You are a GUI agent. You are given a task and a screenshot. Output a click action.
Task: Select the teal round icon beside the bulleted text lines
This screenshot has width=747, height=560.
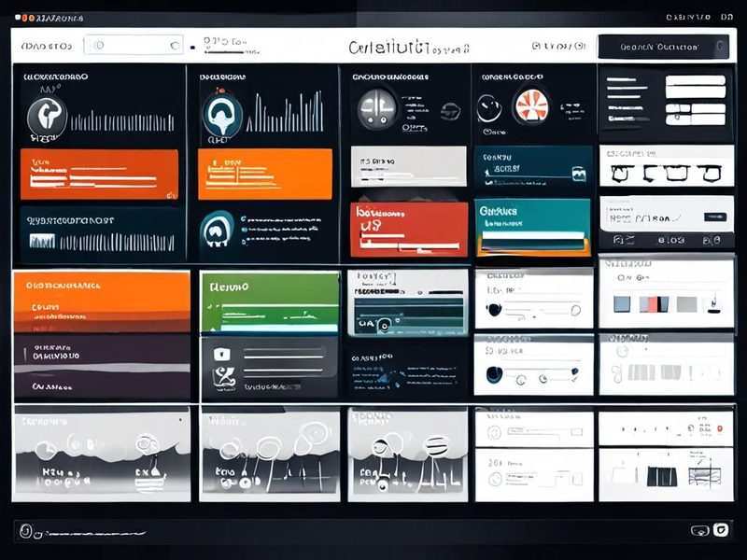[218, 229]
